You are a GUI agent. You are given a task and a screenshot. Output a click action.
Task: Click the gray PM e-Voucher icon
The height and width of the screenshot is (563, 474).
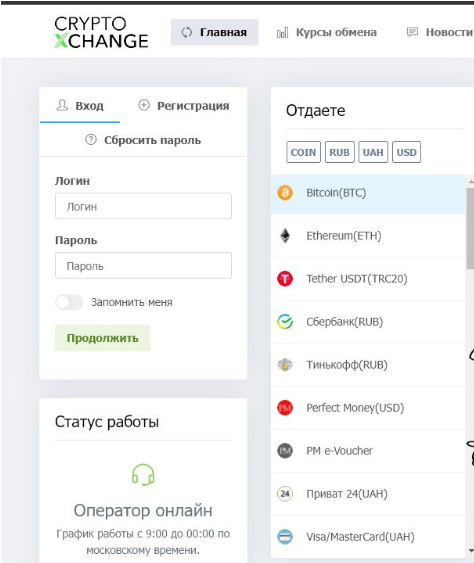click(x=285, y=451)
